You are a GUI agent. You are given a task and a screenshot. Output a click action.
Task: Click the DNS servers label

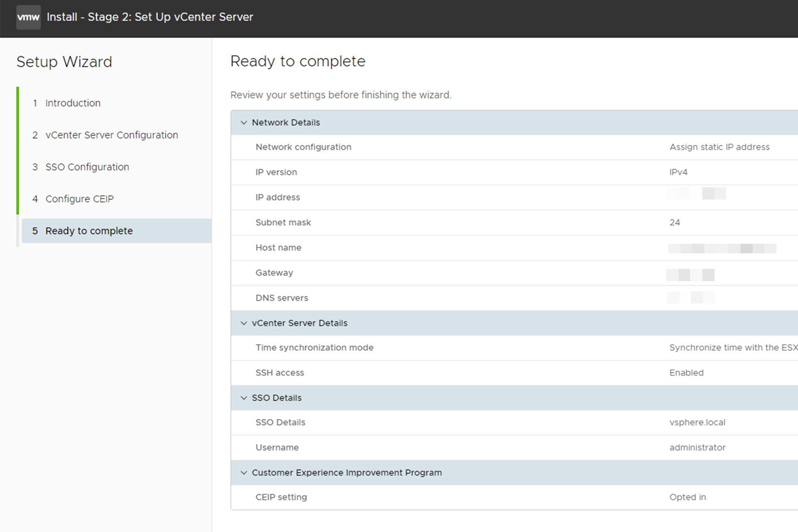282,298
